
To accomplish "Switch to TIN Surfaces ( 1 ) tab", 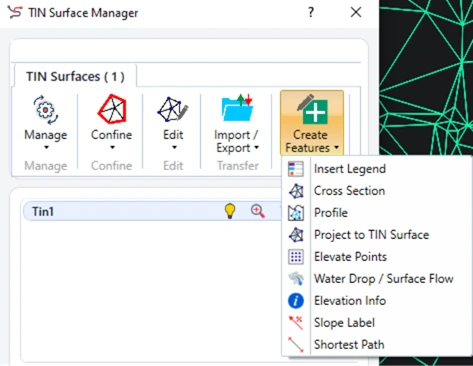I will pos(75,77).
